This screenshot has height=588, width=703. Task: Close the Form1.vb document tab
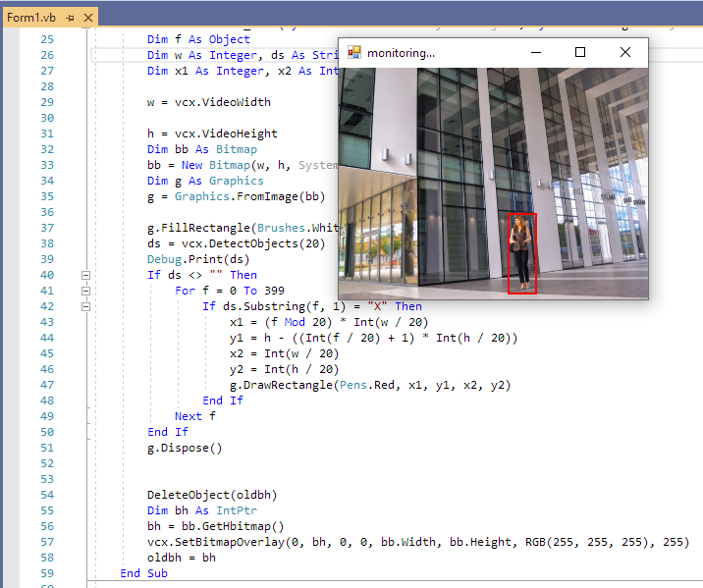tap(88, 18)
